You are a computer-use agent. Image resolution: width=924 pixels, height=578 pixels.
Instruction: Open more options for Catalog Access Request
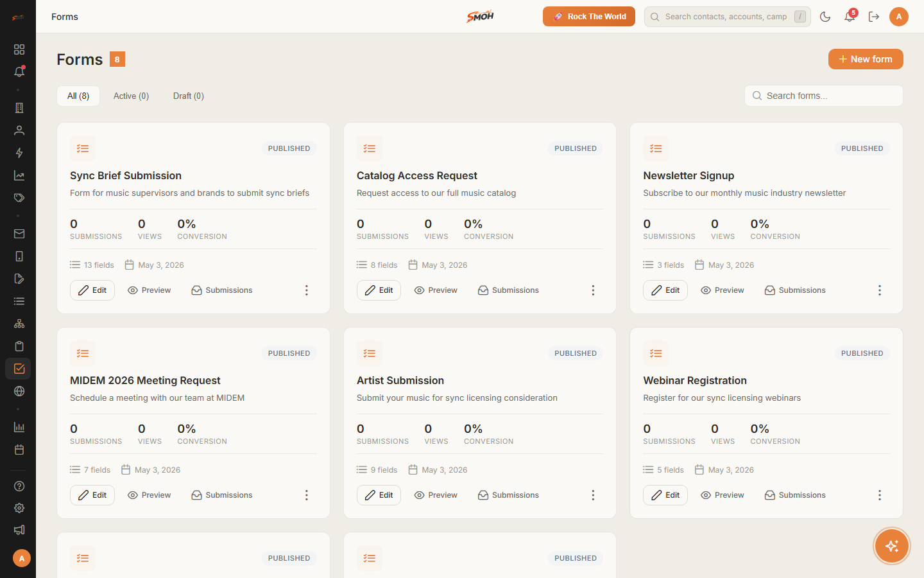593,290
